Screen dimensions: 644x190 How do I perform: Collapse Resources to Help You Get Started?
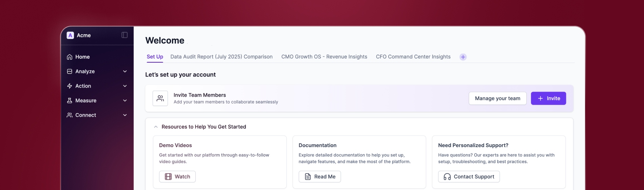(x=156, y=127)
